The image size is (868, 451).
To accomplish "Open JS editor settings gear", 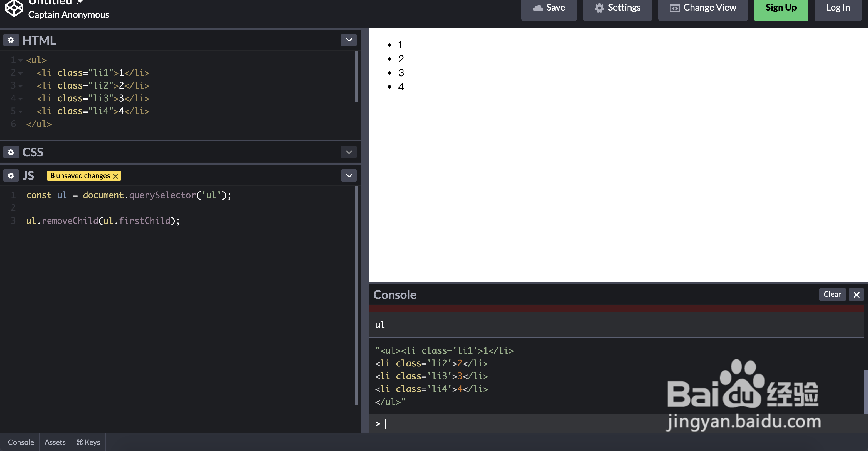I will 11,176.
